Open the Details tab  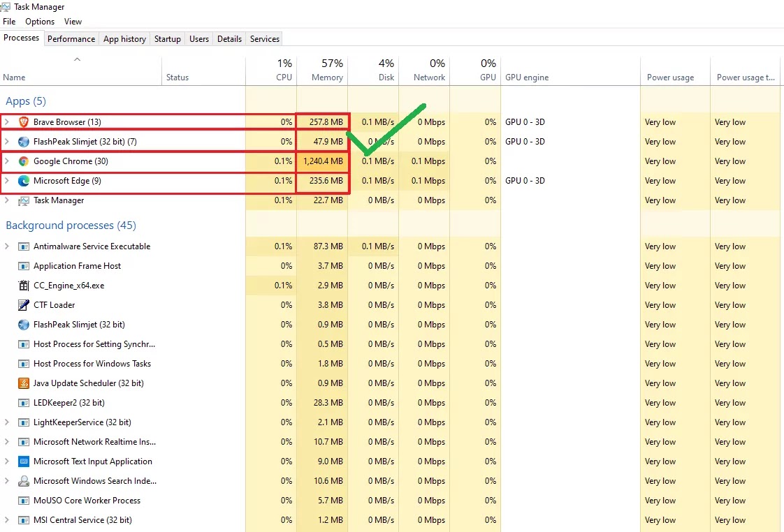(229, 39)
